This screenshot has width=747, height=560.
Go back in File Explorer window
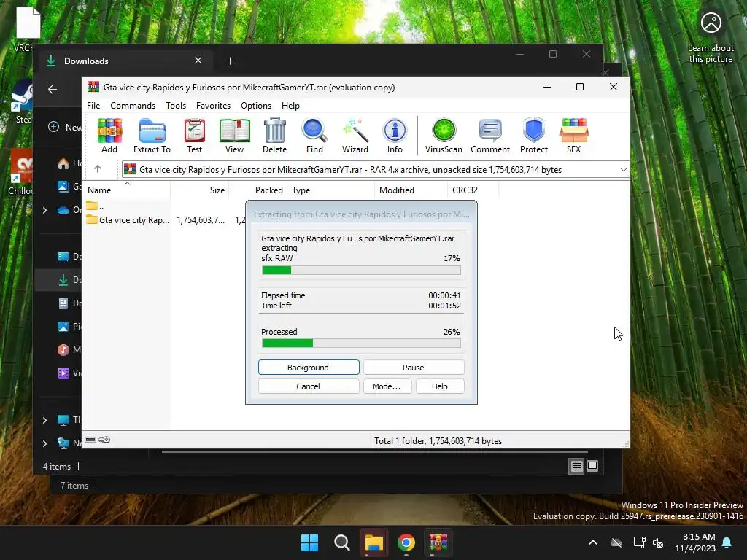point(53,89)
